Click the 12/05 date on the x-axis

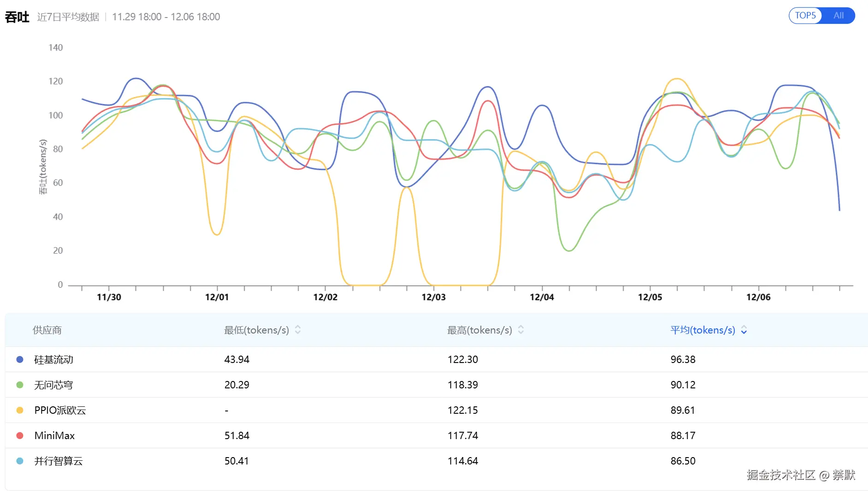650,298
